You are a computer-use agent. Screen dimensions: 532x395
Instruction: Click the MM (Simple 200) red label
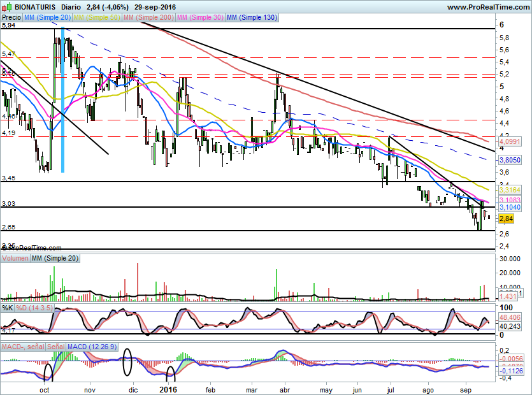click(x=148, y=18)
